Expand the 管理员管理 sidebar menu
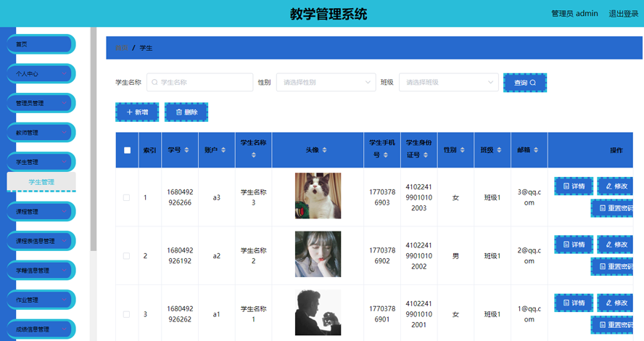The width and height of the screenshot is (644, 341). (41, 103)
